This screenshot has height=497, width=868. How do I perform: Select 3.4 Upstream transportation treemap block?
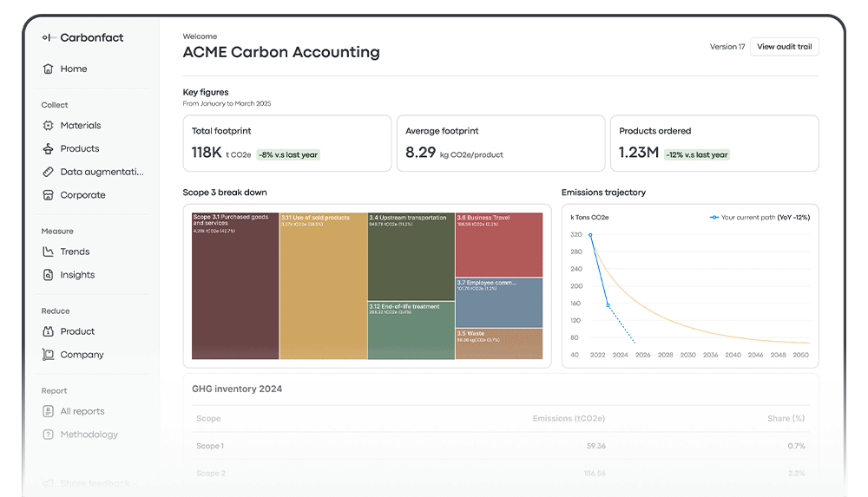click(411, 257)
